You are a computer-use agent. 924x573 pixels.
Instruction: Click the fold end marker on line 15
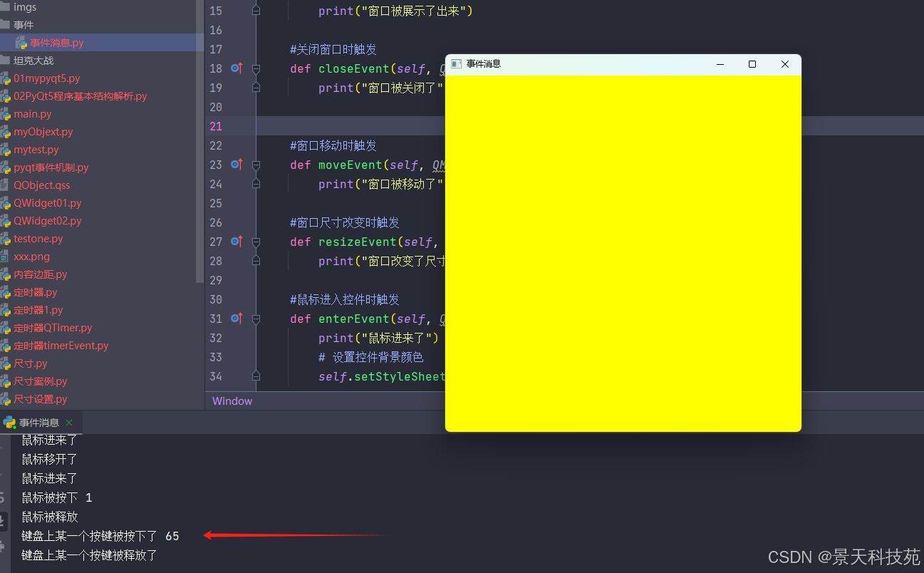point(256,11)
